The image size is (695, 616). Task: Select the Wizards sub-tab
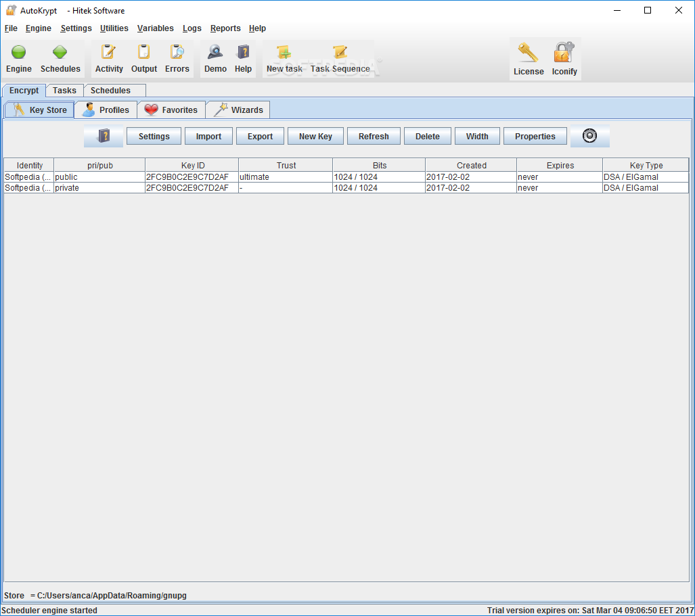point(238,110)
